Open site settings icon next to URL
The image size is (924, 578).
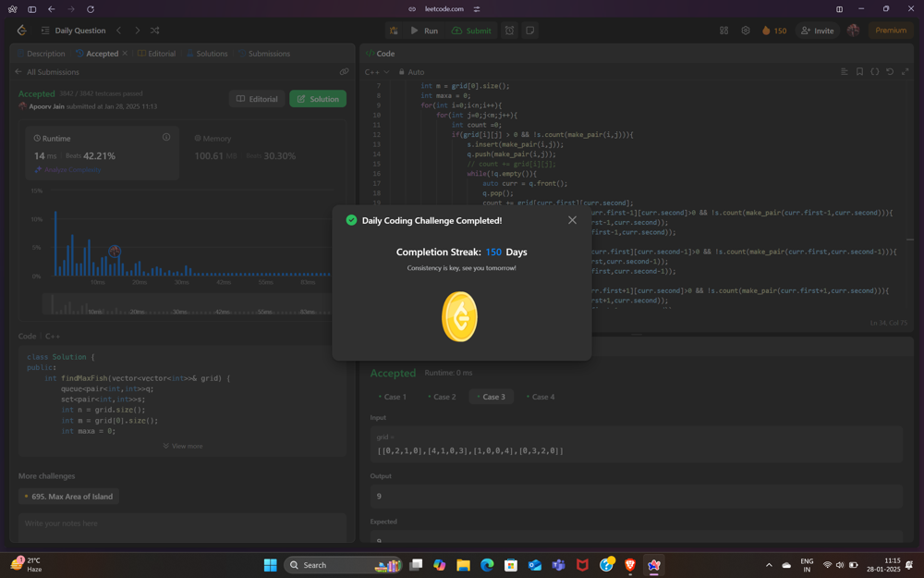click(x=476, y=9)
